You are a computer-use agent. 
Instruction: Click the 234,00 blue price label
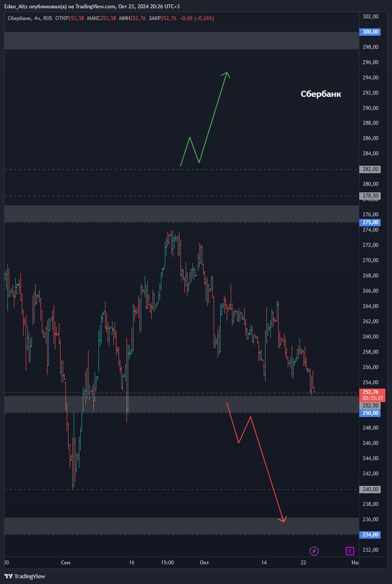click(x=371, y=535)
